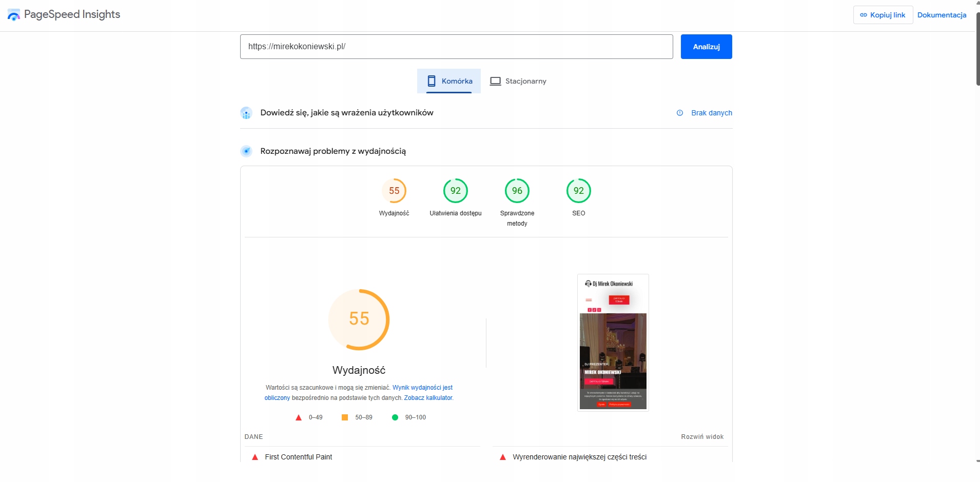The width and height of the screenshot is (980, 482).
Task: Click the link chain icon in Kopiuj link
Action: tap(864, 15)
